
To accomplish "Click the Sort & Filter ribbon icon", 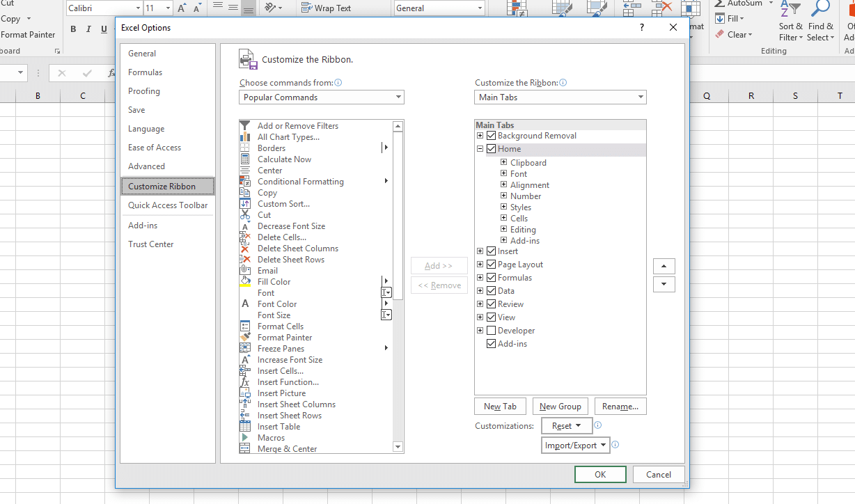I will (x=790, y=9).
